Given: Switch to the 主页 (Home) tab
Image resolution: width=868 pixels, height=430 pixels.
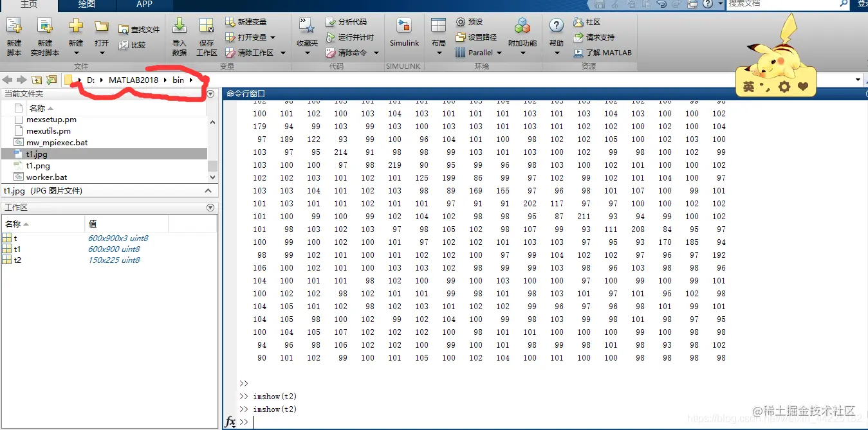Looking at the screenshot, I should pos(28,4).
